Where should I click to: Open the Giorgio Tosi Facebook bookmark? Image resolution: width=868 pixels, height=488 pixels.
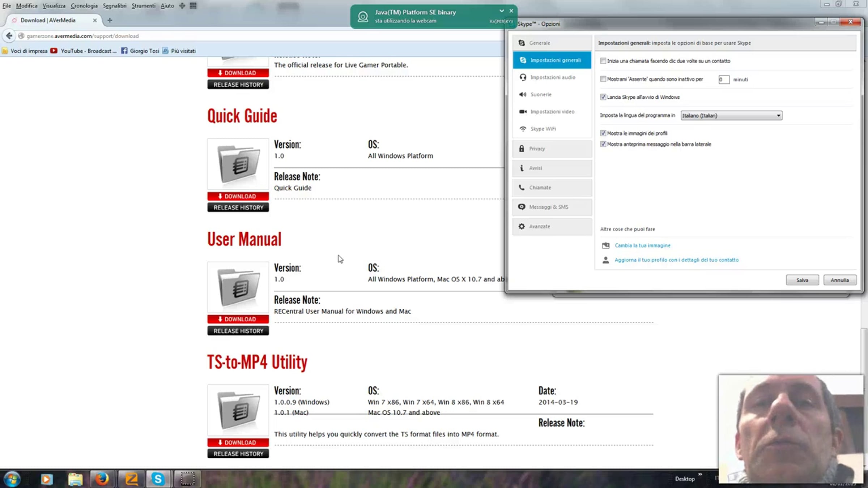pyautogui.click(x=140, y=51)
